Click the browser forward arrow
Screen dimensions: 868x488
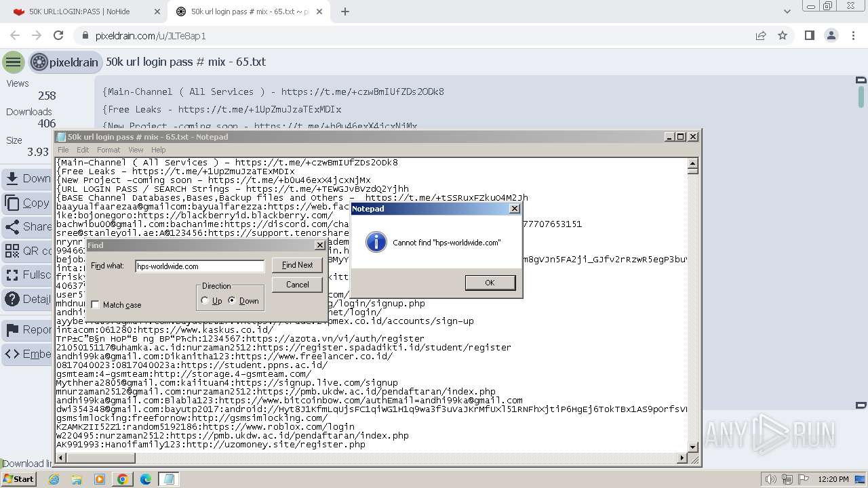[x=37, y=35]
